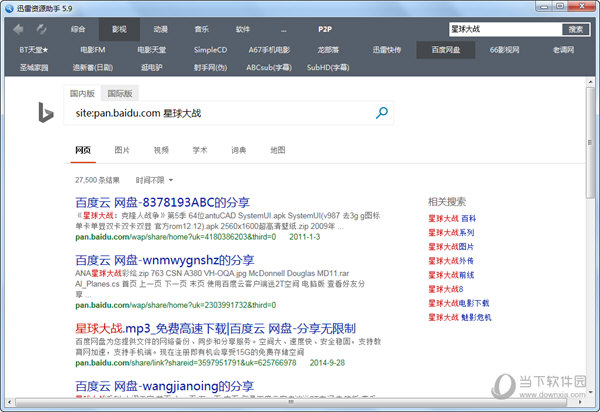Open result 百度云 网盘-wnmwygnshz的分享
Viewport: 600px width, 412px height.
[x=165, y=260]
